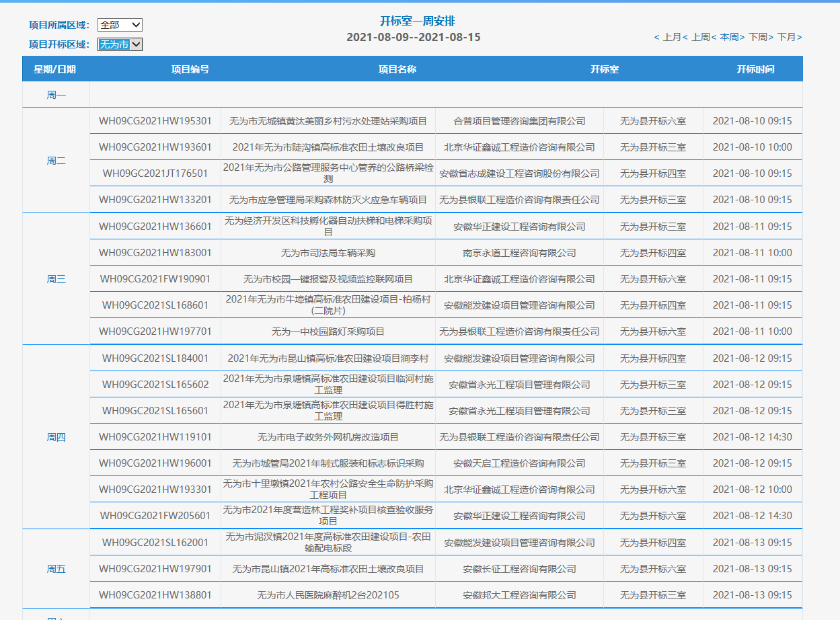The width and height of the screenshot is (840, 620).
Task: Open the 项目所属区域 dropdown showing 全部
Action: (x=120, y=25)
